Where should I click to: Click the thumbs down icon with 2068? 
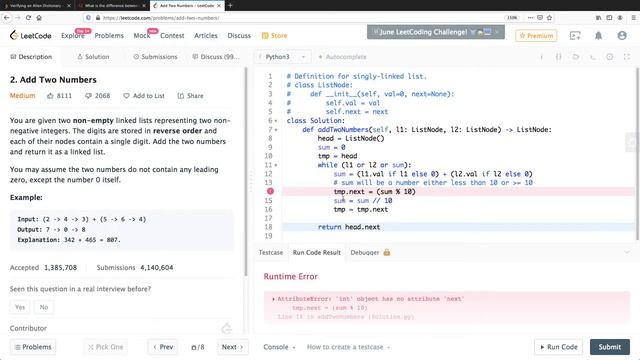point(88,96)
